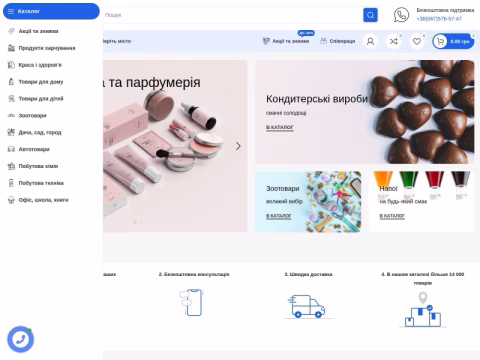Click the basket icon beside Побутова хімія
This screenshot has width=480, height=360.
11,166
